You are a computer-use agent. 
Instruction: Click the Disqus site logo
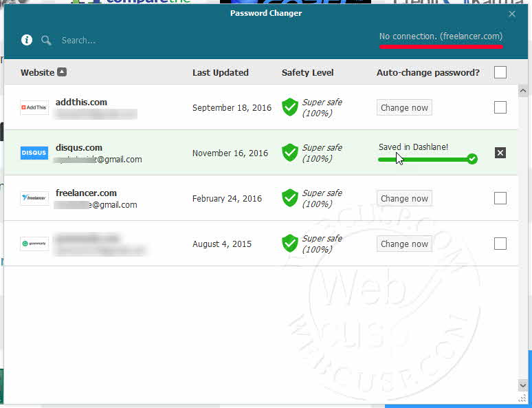pos(34,153)
